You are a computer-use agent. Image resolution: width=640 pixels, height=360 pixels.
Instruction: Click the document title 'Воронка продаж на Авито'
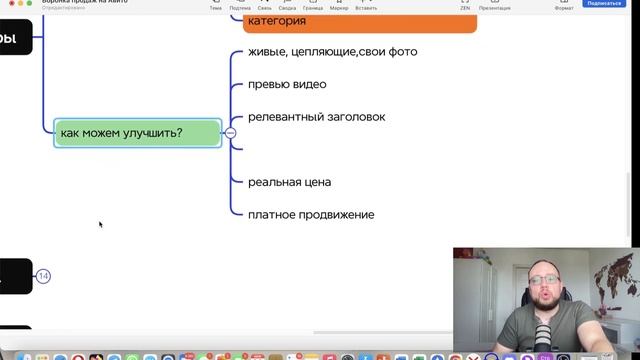coord(85,2)
